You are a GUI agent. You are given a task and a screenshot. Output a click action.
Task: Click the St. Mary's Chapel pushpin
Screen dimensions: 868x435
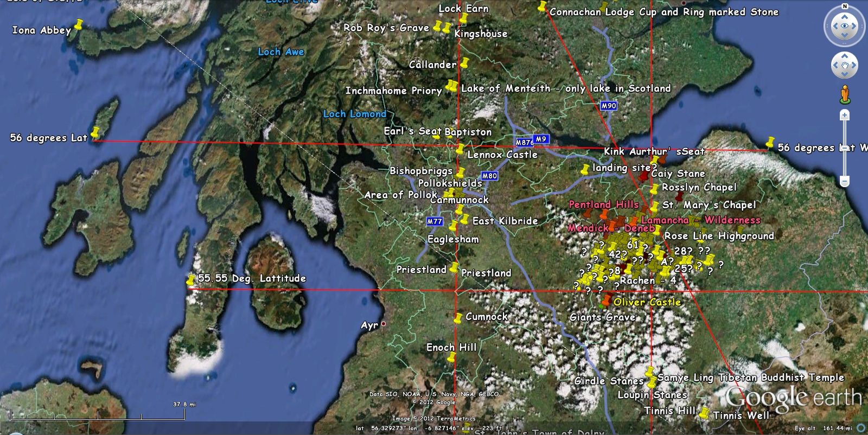pyautogui.click(x=654, y=207)
